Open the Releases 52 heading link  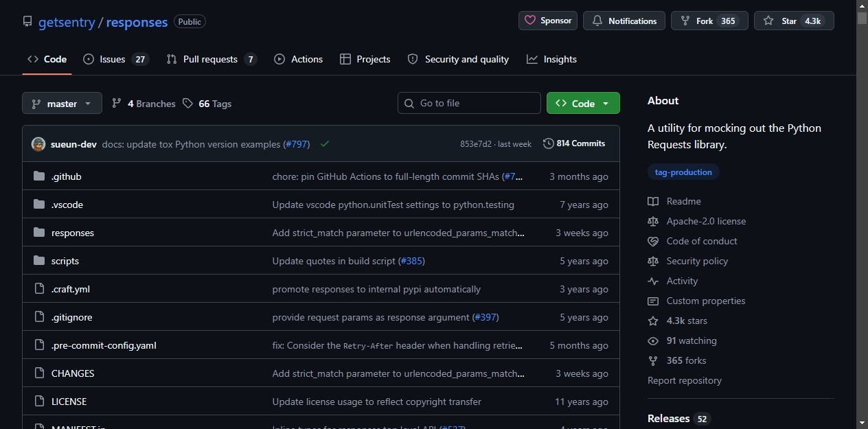(678, 418)
